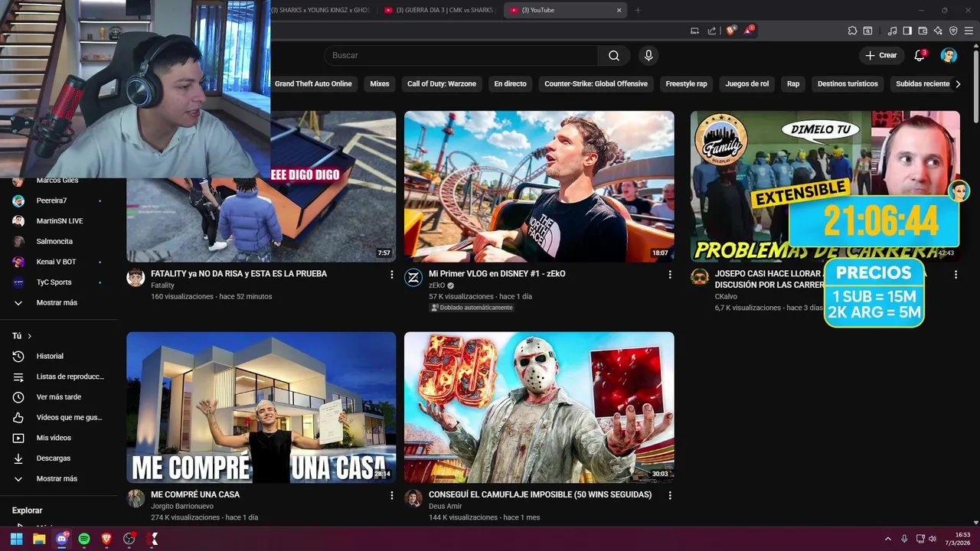This screenshot has width=980, height=551.
Task: Open Spotify from the taskbar
Action: tap(84, 539)
